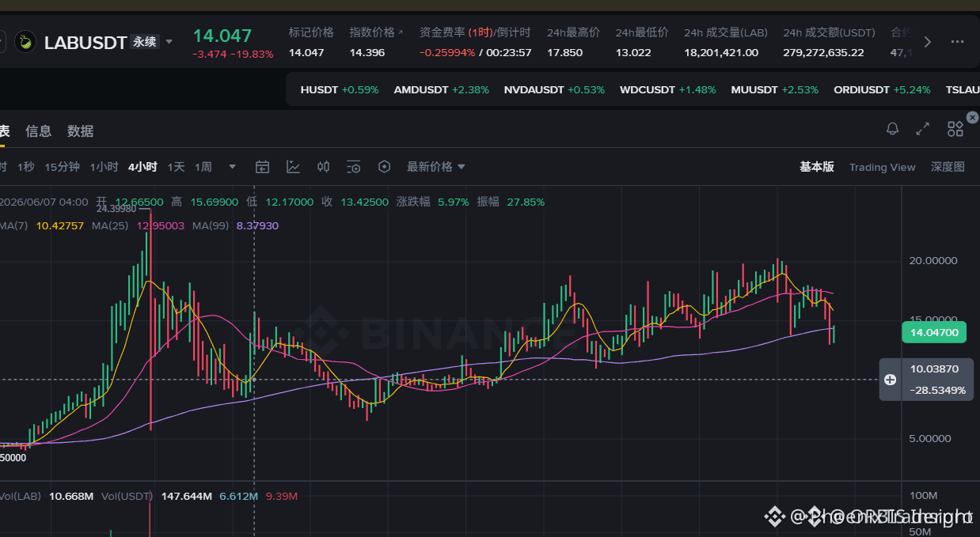Expand more time intervals dropdown arrow
The width and height of the screenshot is (980, 537).
tap(232, 167)
